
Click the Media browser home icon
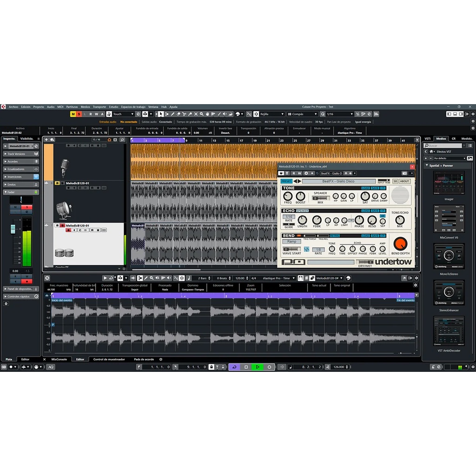[x=431, y=152]
